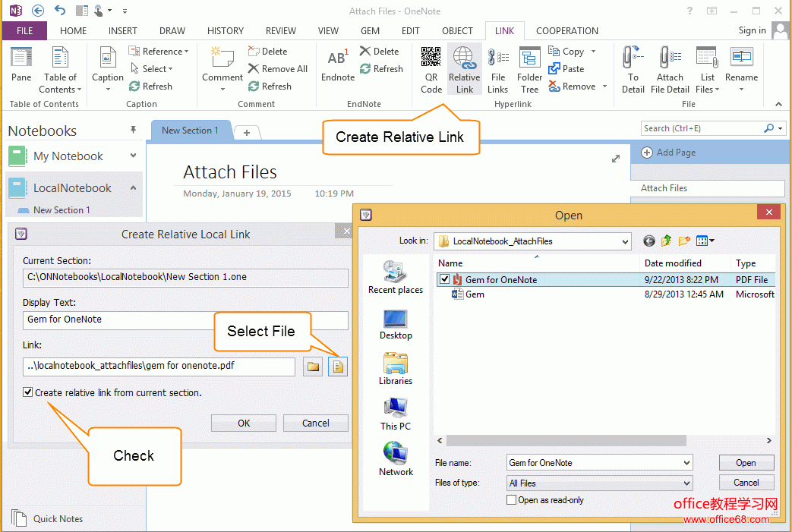Screen dimensions: 792x532
Task: Click the Open button in file dialog
Action: [x=746, y=463]
